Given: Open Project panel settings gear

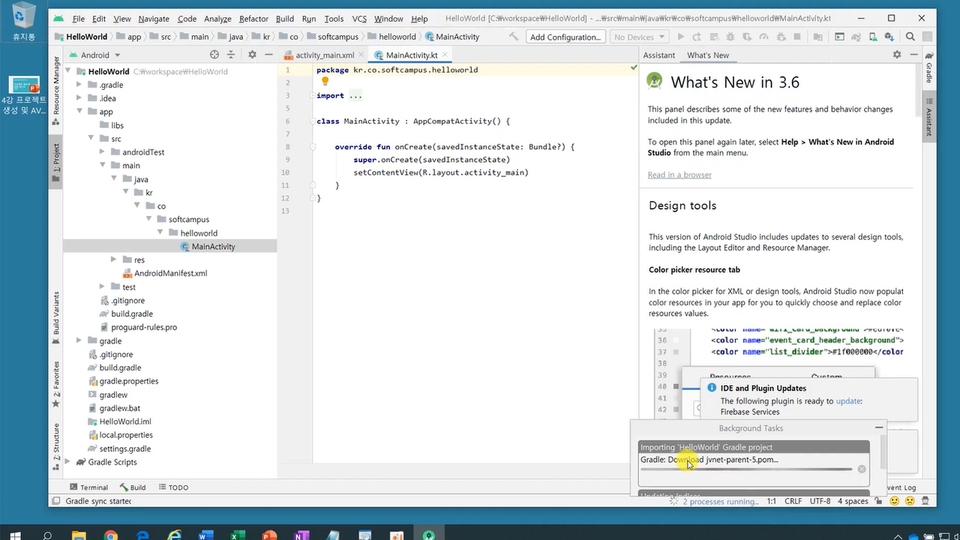Looking at the screenshot, I should click(252, 54).
